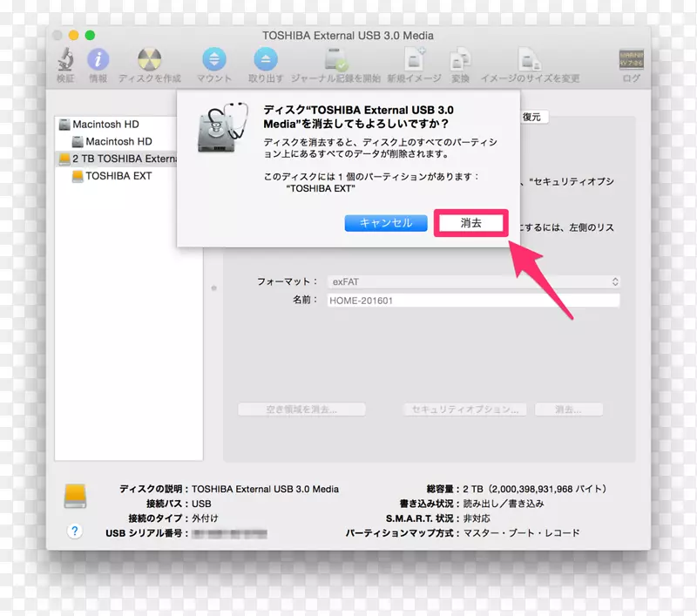697x616 pixels.
Task: Click the 空き領域を消去 button
Action: [x=301, y=409]
